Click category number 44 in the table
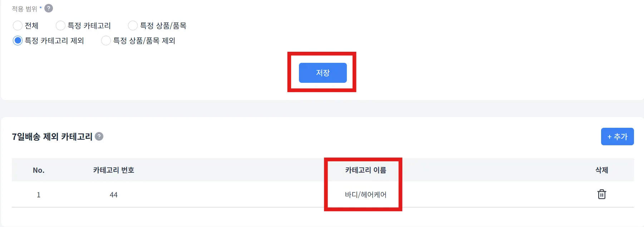 [x=113, y=195]
